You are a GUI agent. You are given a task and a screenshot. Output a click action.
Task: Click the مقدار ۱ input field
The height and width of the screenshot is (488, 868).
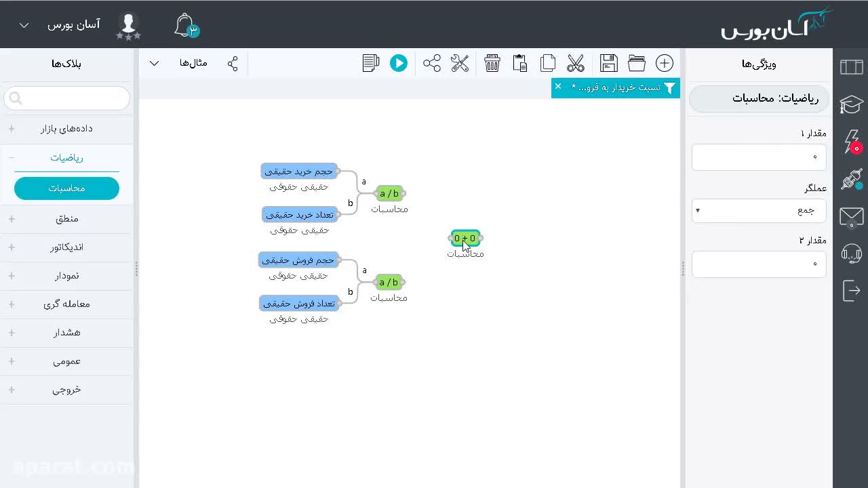pos(759,157)
